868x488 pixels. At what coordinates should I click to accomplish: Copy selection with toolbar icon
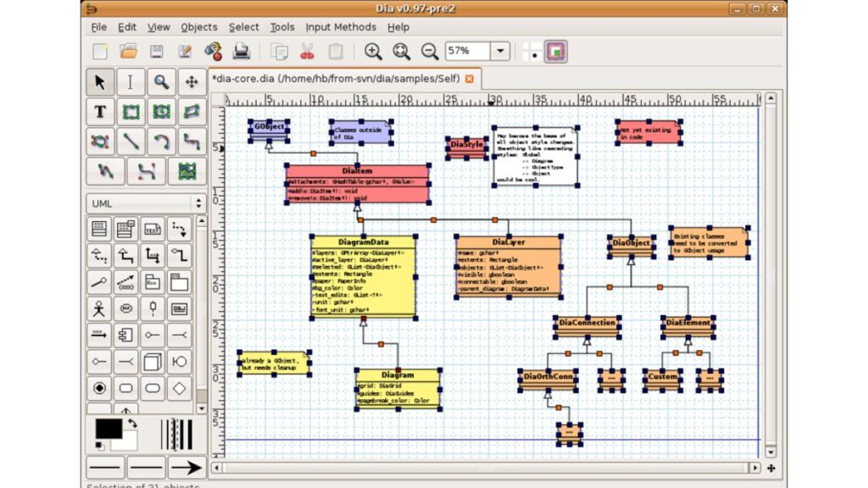pyautogui.click(x=279, y=52)
